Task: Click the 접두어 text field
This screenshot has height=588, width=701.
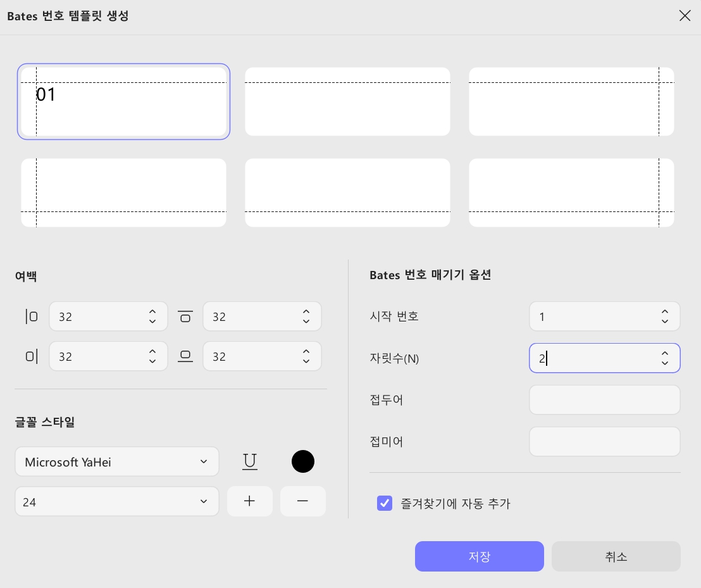Action: [604, 400]
